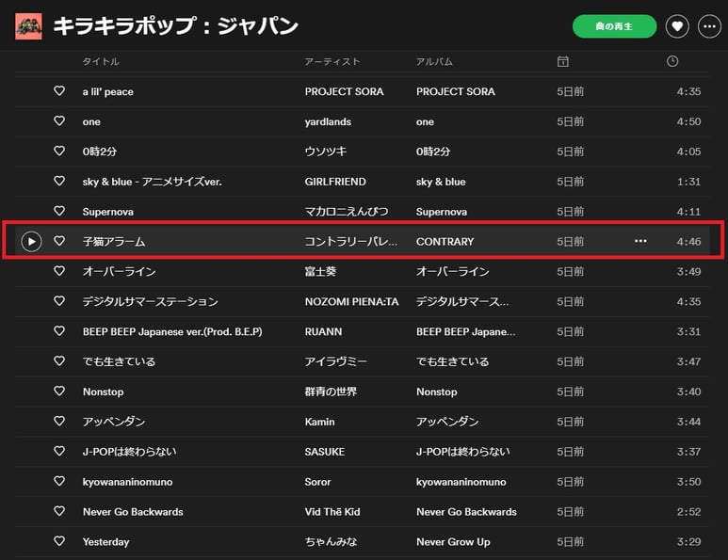Viewport: 728px width, 560px height.
Task: Open more options for 子猫アラーム track
Action: (640, 242)
